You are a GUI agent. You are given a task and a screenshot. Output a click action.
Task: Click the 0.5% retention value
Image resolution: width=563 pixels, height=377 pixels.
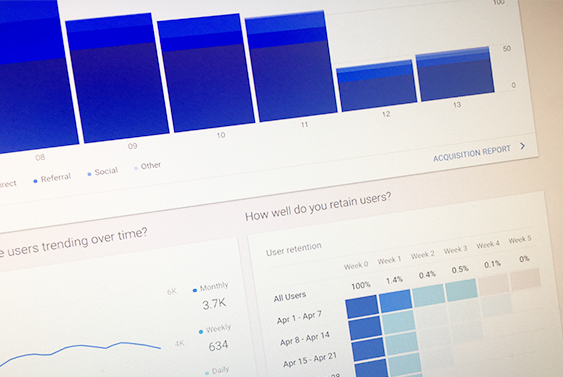[x=460, y=269]
